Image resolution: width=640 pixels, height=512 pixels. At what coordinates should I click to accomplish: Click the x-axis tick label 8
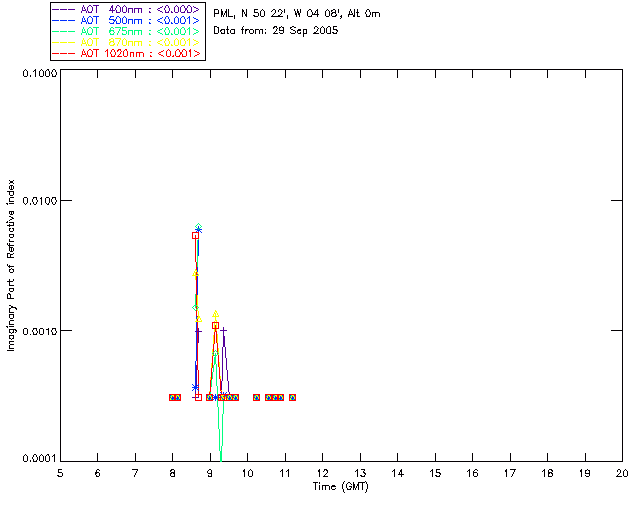173,473
